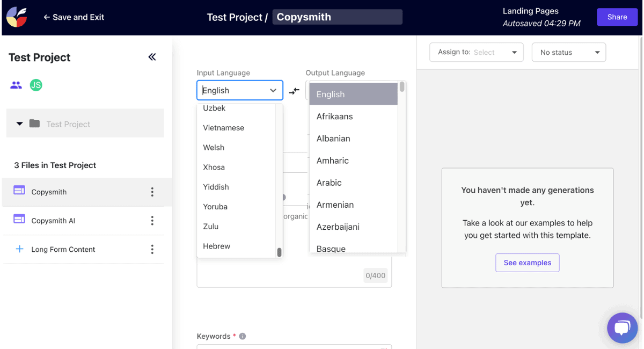This screenshot has height=349, width=644.
Task: Open Long Form Content in sidebar
Action: click(83, 249)
